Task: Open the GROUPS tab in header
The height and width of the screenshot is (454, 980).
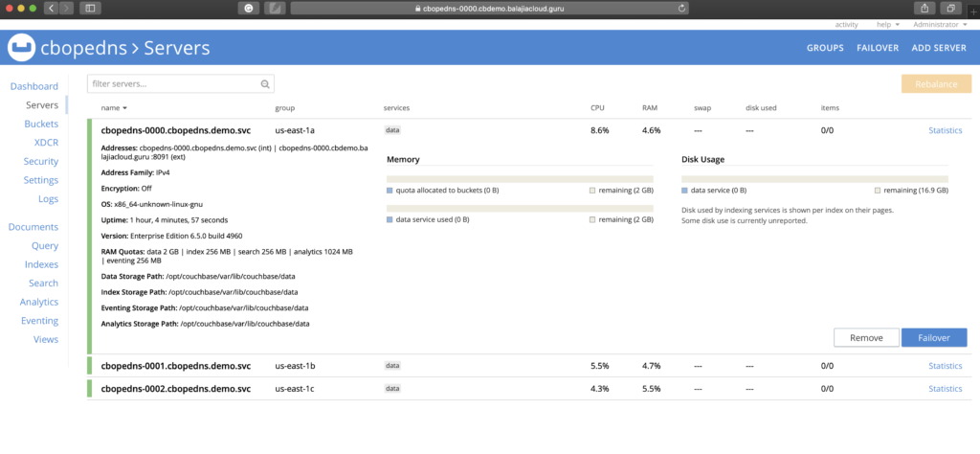Action: pyautogui.click(x=824, y=48)
